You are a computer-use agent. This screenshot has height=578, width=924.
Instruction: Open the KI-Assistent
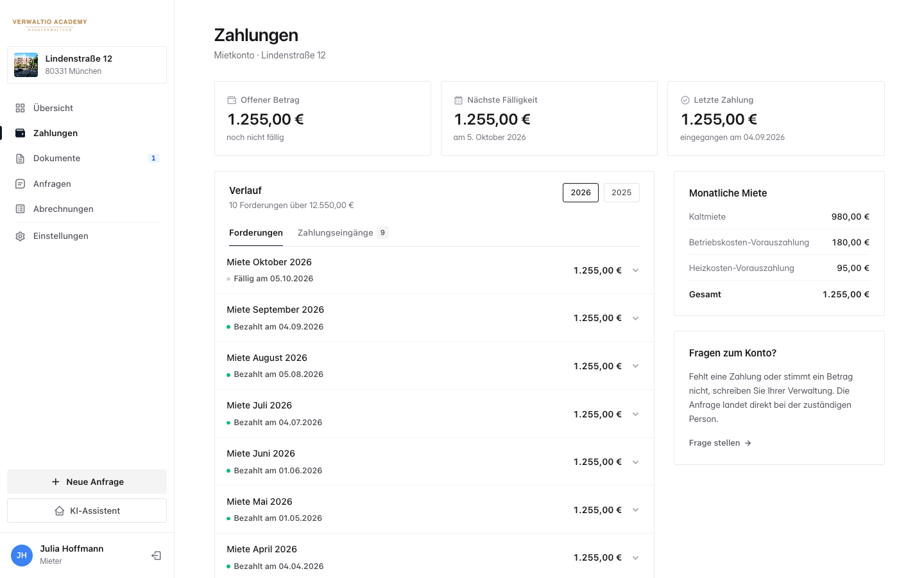[x=87, y=511]
